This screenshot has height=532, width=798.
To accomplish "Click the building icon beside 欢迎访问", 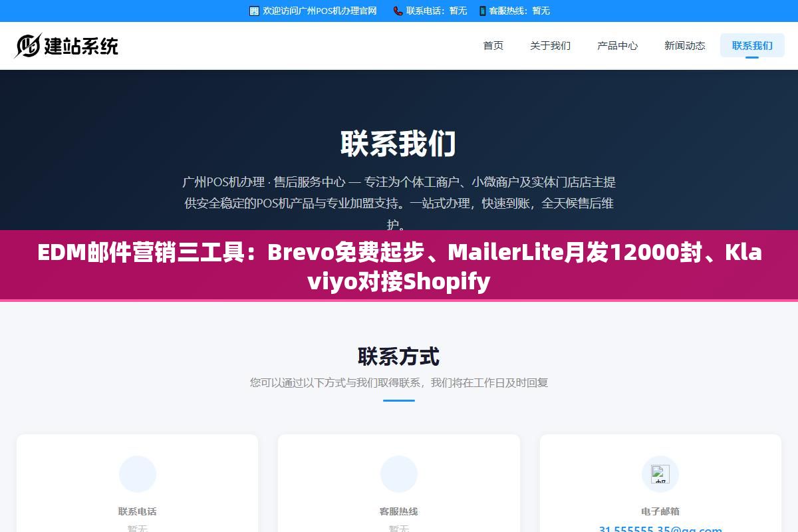I will (254, 11).
